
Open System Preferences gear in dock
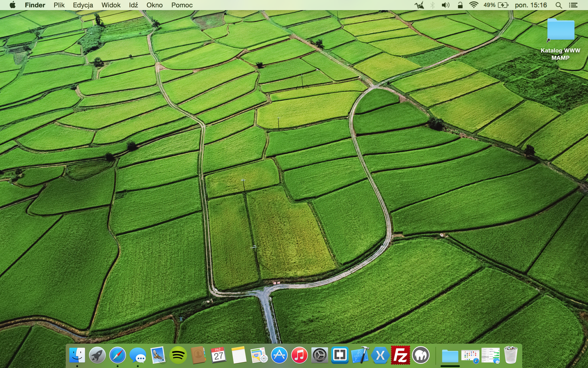pos(320,355)
